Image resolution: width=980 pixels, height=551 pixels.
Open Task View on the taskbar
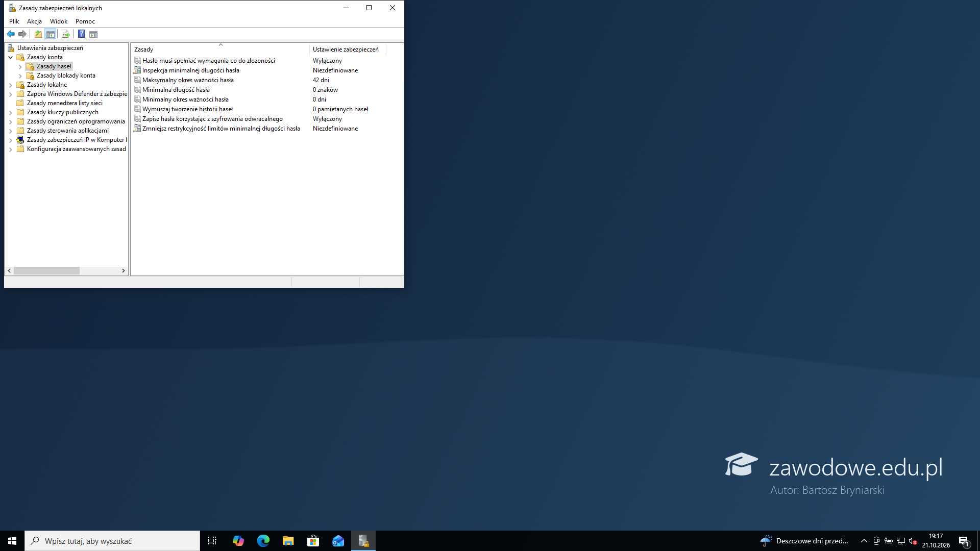[212, 541]
